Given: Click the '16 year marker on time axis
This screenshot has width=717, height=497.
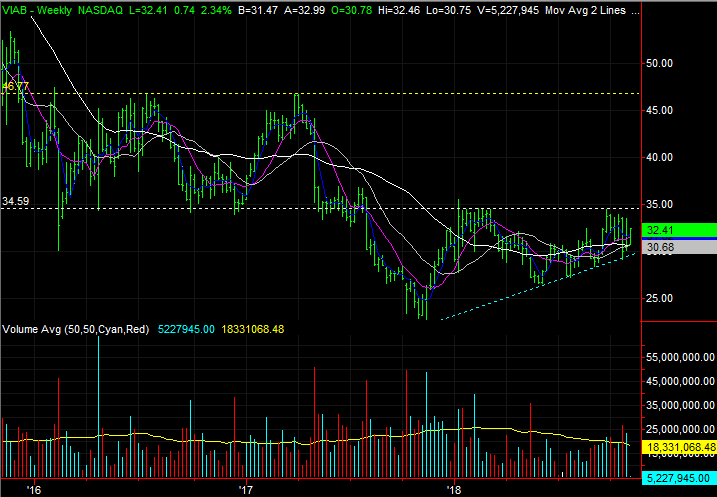Looking at the screenshot, I should (x=33, y=490).
